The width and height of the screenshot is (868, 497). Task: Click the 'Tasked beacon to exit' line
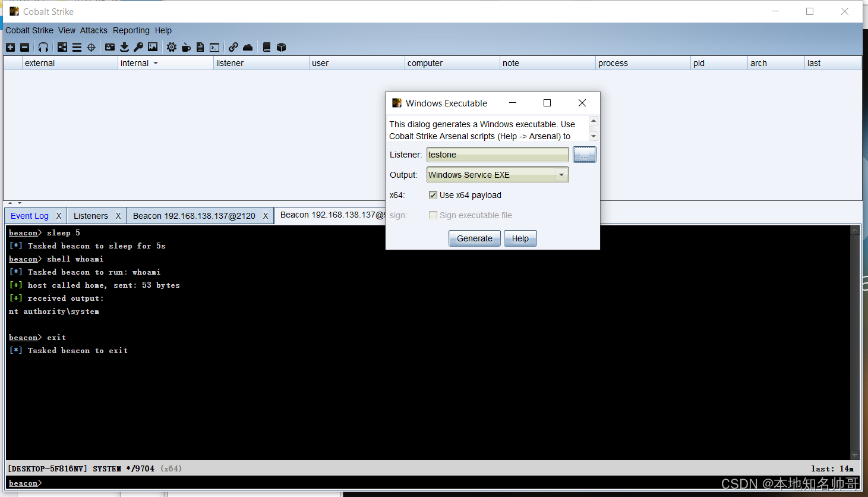(x=68, y=351)
